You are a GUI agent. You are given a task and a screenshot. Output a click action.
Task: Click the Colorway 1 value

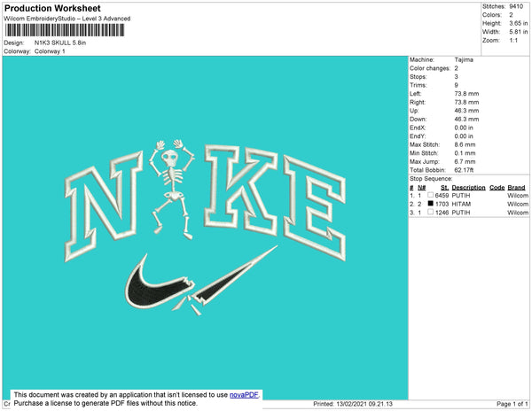51,51
